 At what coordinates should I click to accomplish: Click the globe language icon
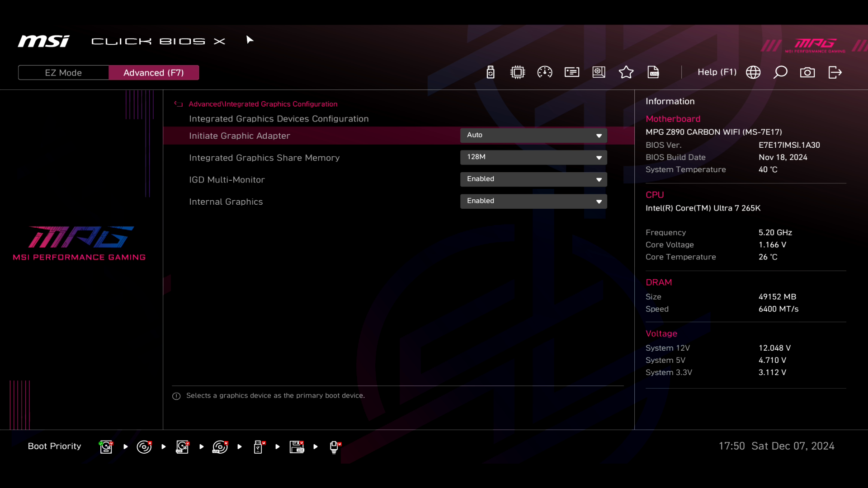tap(753, 72)
